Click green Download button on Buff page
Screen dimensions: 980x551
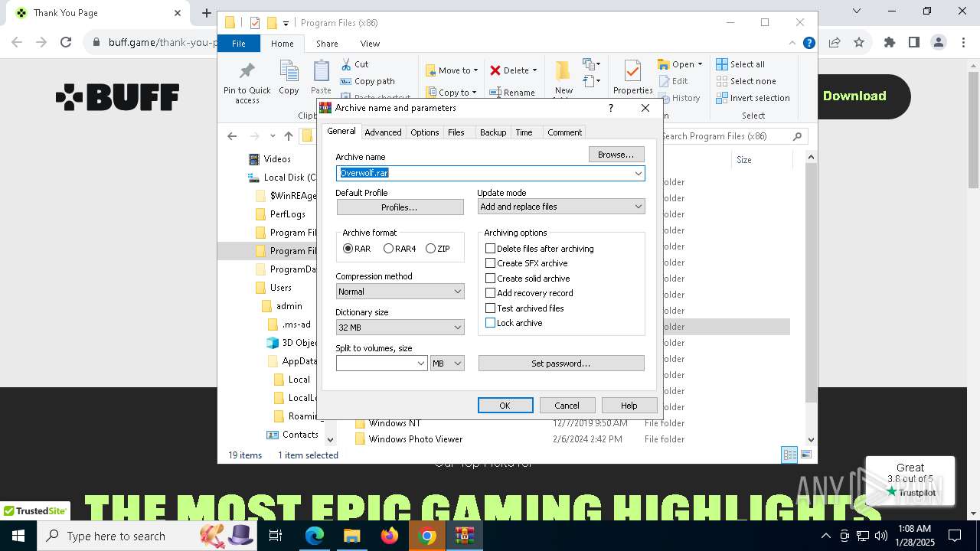(854, 96)
